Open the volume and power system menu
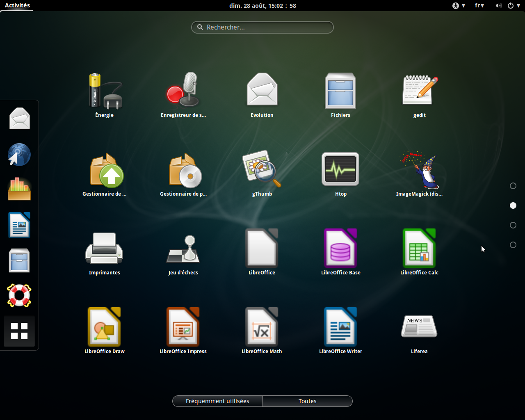This screenshot has height=420, width=525. pyautogui.click(x=508, y=6)
